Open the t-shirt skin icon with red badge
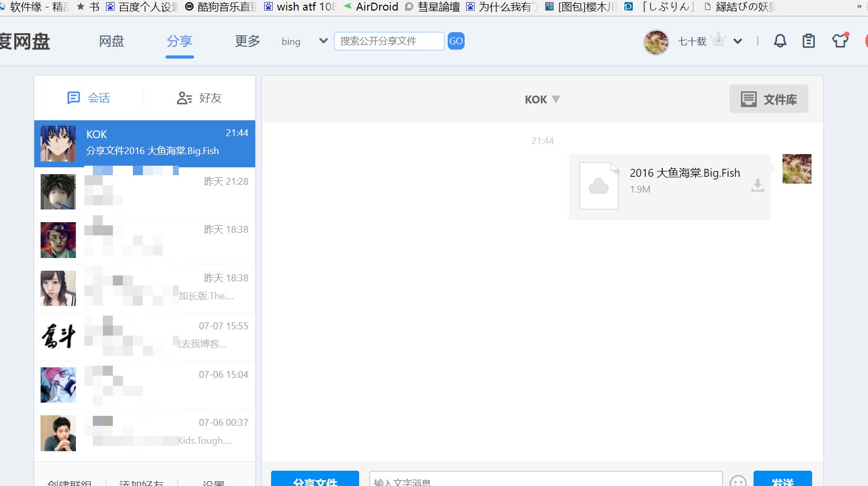 (x=838, y=40)
